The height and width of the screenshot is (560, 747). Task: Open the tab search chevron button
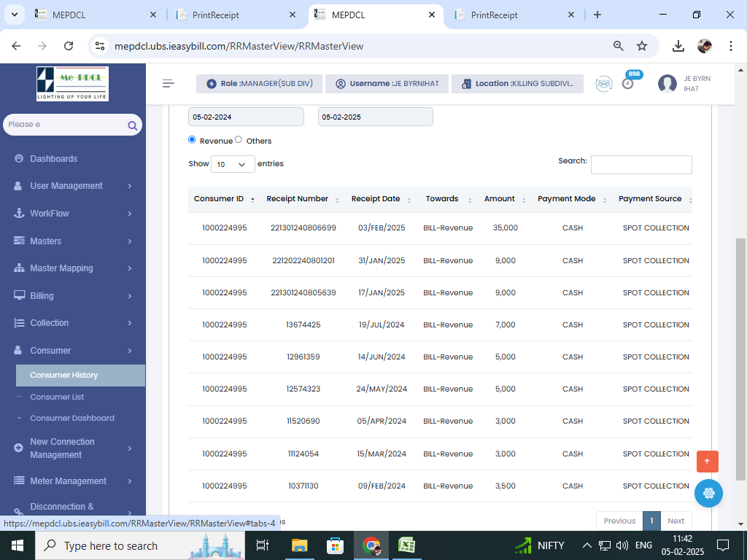[x=15, y=15]
